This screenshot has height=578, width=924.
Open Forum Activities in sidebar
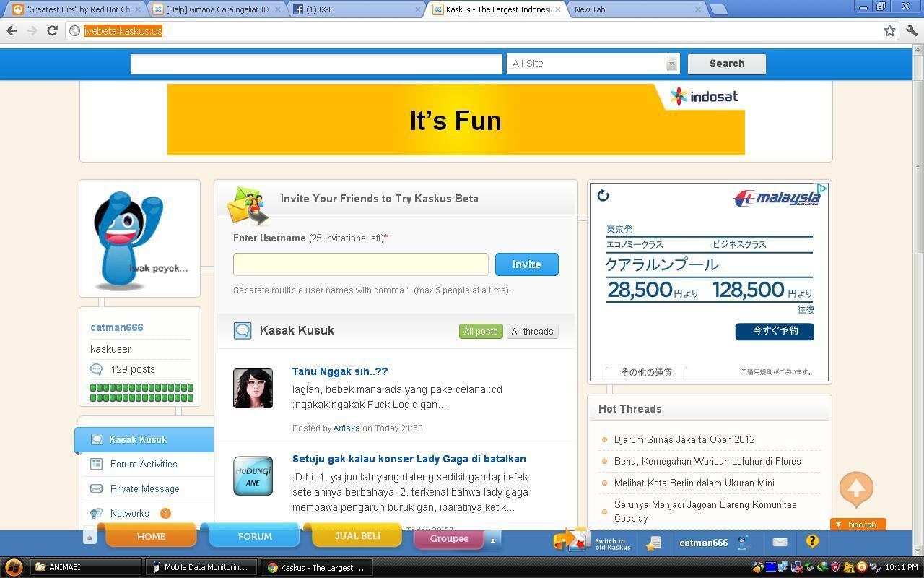(x=144, y=464)
